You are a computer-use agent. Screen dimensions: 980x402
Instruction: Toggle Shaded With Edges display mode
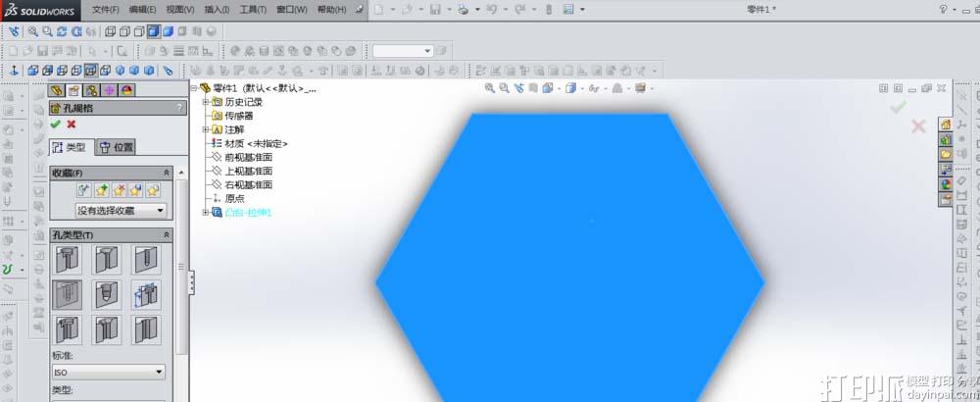click(155, 31)
